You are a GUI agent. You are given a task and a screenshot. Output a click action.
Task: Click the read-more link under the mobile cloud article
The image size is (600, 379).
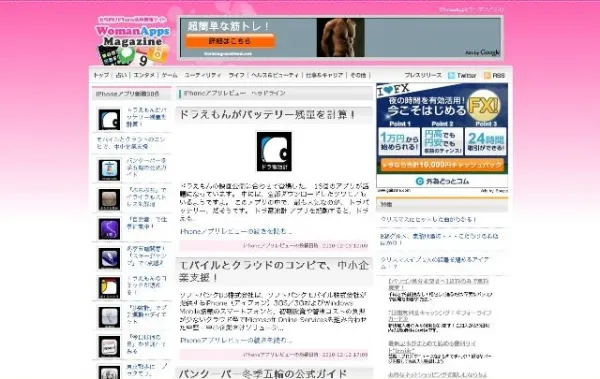click(236, 340)
